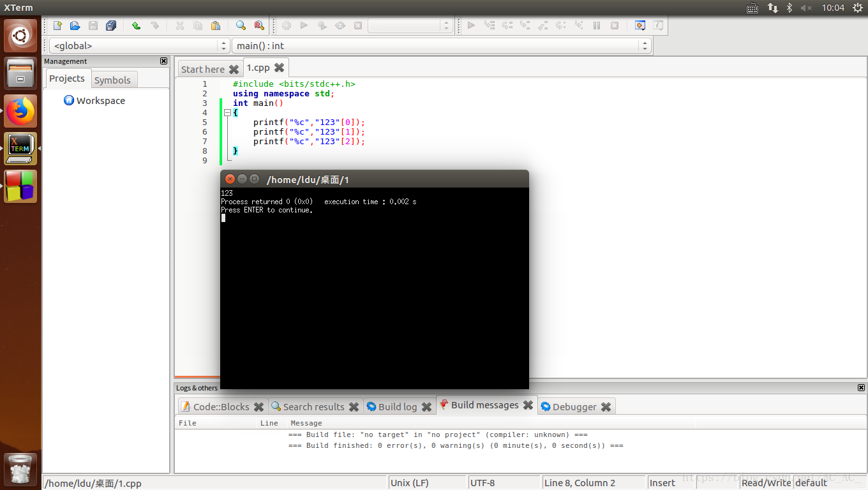Click the #include line in the editor
This screenshot has width=868, height=490.
(294, 84)
